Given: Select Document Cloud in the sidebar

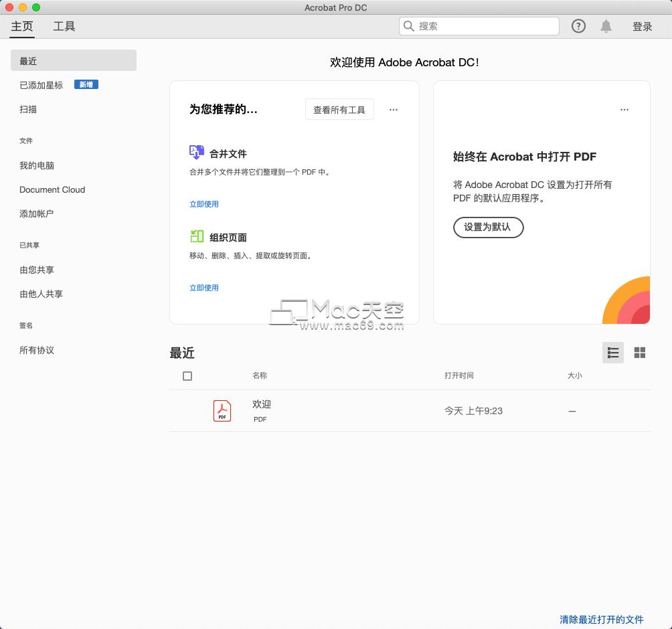Looking at the screenshot, I should point(52,189).
